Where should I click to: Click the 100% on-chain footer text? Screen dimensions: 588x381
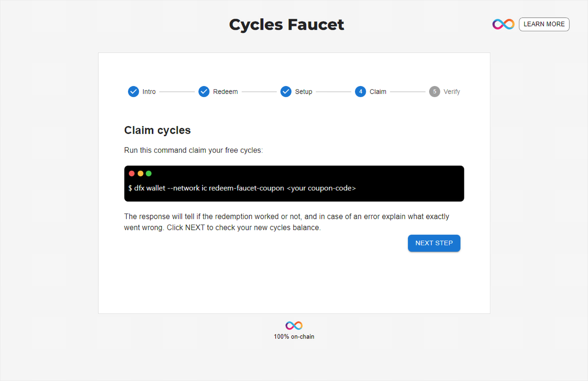[x=294, y=336]
